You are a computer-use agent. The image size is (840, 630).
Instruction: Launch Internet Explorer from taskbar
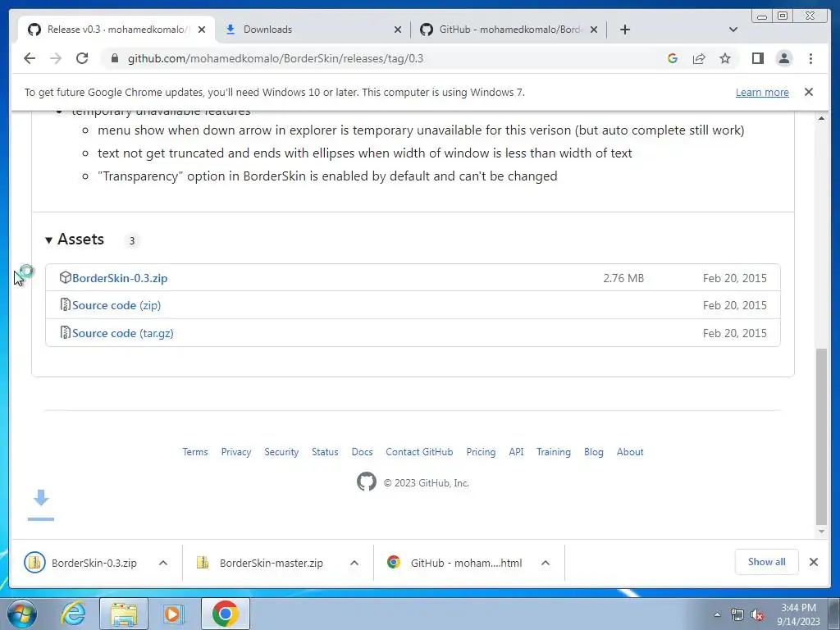click(74, 614)
